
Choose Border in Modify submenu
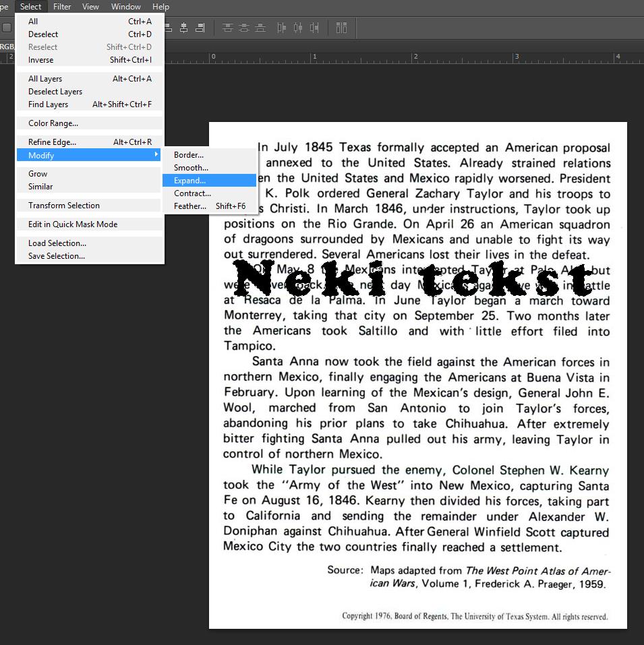tap(210, 154)
